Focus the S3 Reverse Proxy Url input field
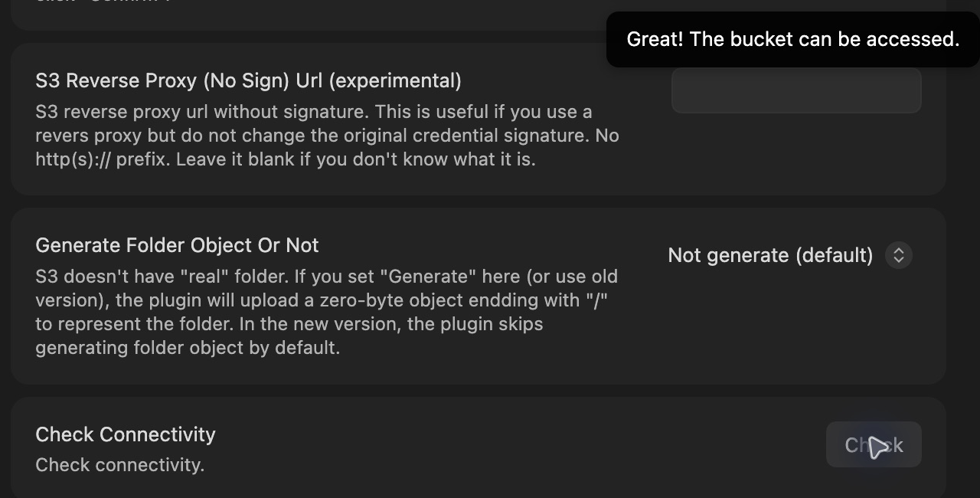The height and width of the screenshot is (498, 980). pos(796,90)
